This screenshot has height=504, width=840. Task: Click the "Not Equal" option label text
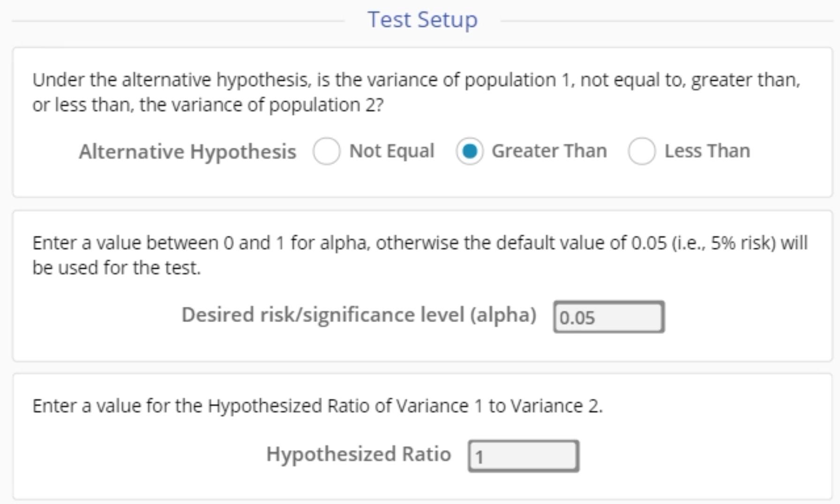pyautogui.click(x=391, y=151)
